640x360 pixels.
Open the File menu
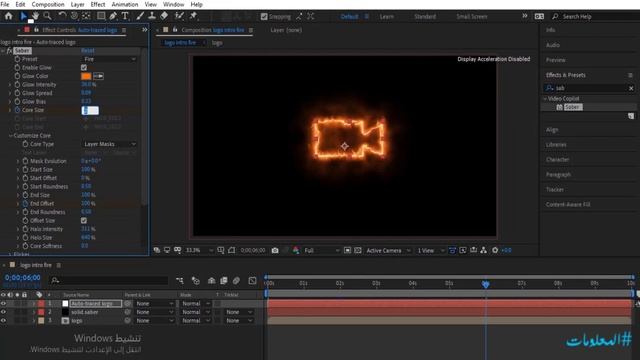5,4
